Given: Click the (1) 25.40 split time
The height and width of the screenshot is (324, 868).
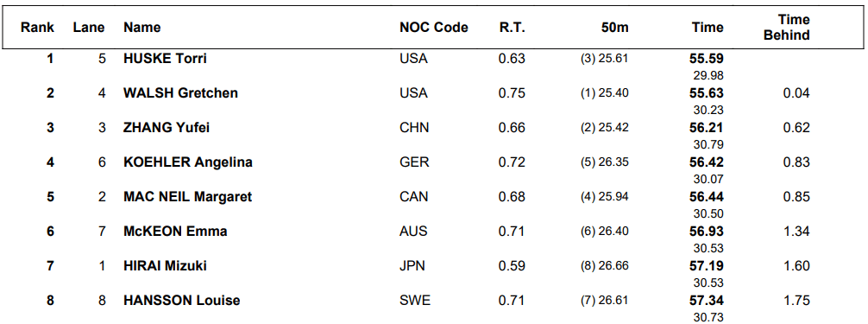Looking at the screenshot, I should (x=605, y=92).
